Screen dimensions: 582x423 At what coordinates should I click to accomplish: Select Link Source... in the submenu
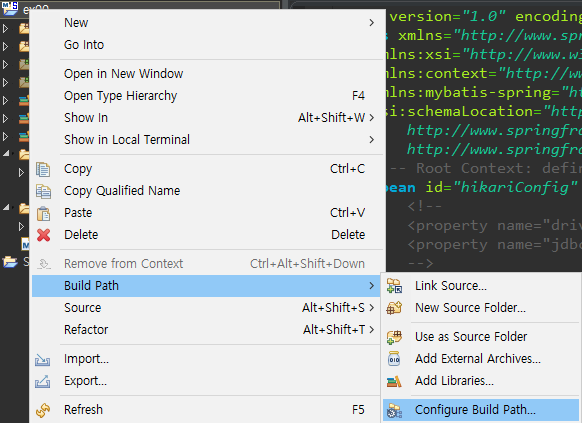(481, 286)
